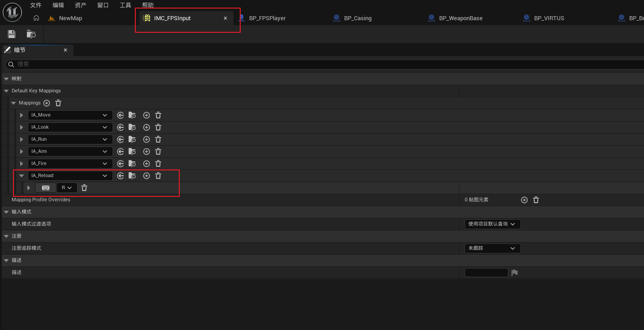644x330 pixels.
Task: Open the IA_Run action dropdown
Action: 70,139
